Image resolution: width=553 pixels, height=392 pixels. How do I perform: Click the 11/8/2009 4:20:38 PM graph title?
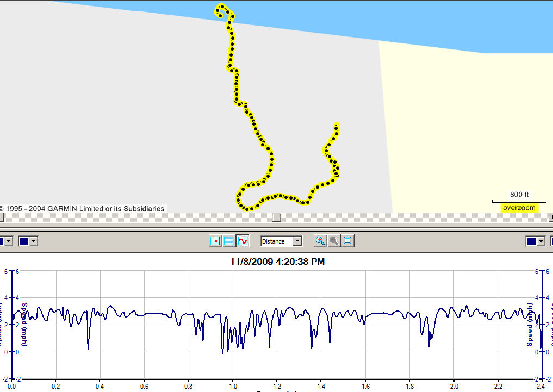277,262
